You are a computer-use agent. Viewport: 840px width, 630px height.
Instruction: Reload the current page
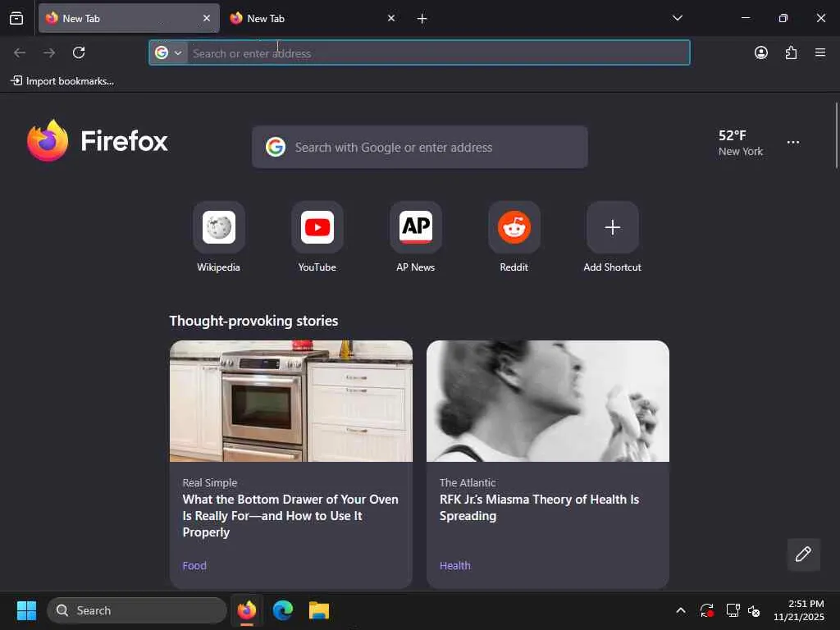79,52
